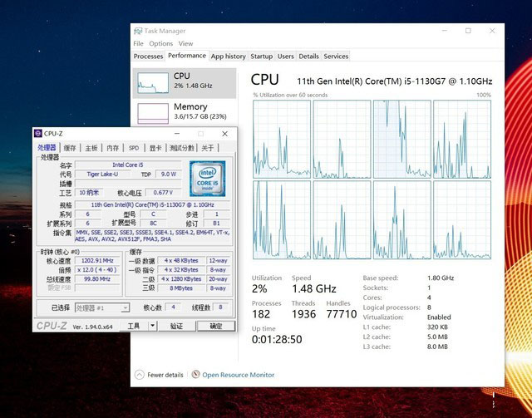Switch to the Services tab
The height and width of the screenshot is (418, 532).
point(336,57)
